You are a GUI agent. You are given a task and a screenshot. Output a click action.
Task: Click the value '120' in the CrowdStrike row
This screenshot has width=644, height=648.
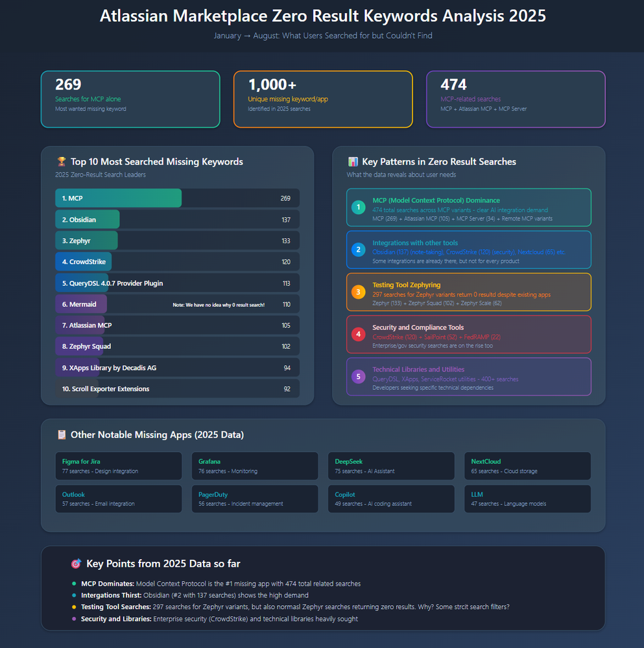(x=286, y=262)
